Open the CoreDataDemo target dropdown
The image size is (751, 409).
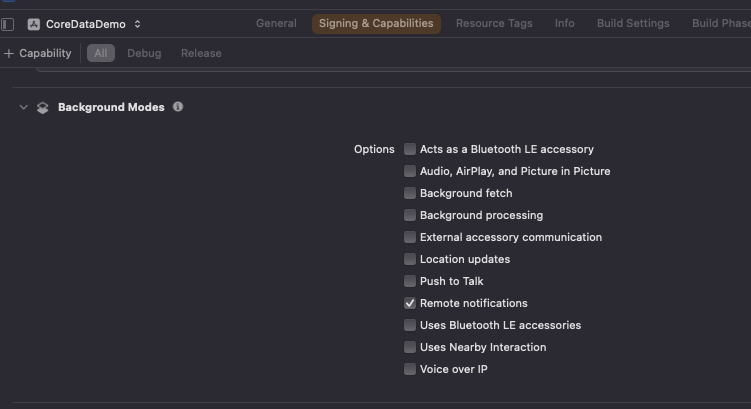(x=137, y=24)
